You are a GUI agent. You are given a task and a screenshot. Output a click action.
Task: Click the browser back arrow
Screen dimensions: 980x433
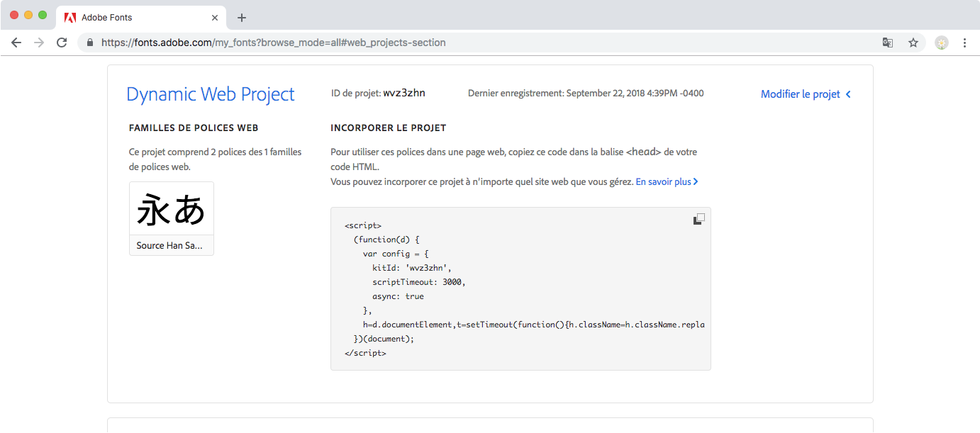pyautogui.click(x=16, y=43)
